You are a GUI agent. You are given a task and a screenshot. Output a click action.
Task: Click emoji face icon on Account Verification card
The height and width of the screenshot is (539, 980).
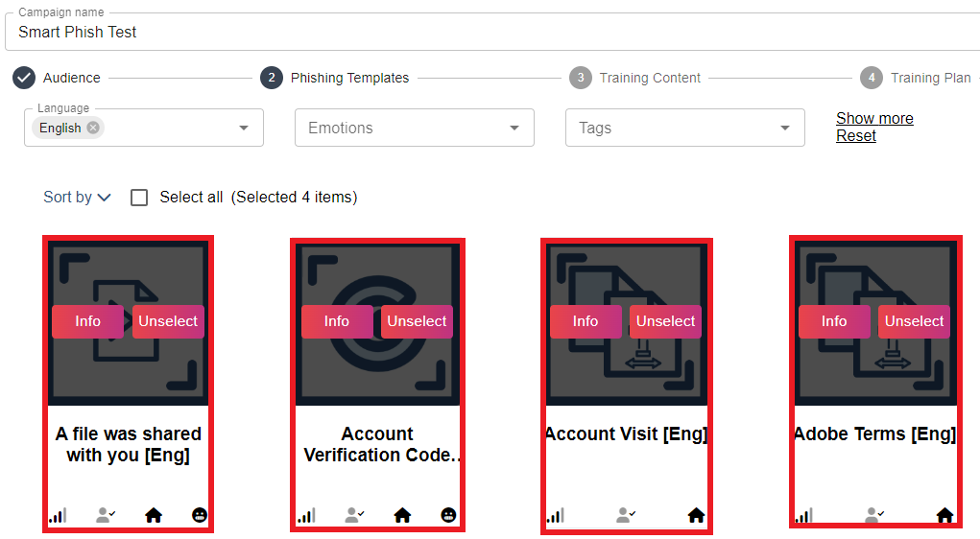(448, 516)
